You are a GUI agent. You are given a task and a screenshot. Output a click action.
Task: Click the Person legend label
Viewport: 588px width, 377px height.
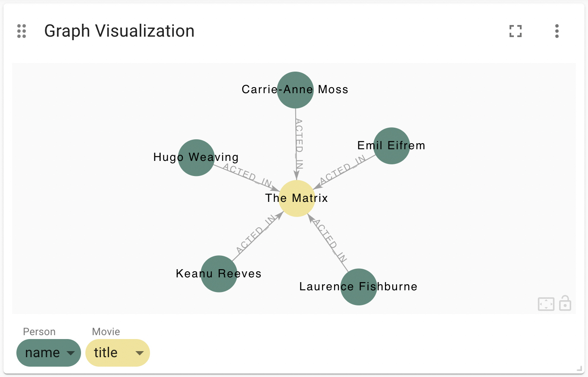[x=39, y=332]
